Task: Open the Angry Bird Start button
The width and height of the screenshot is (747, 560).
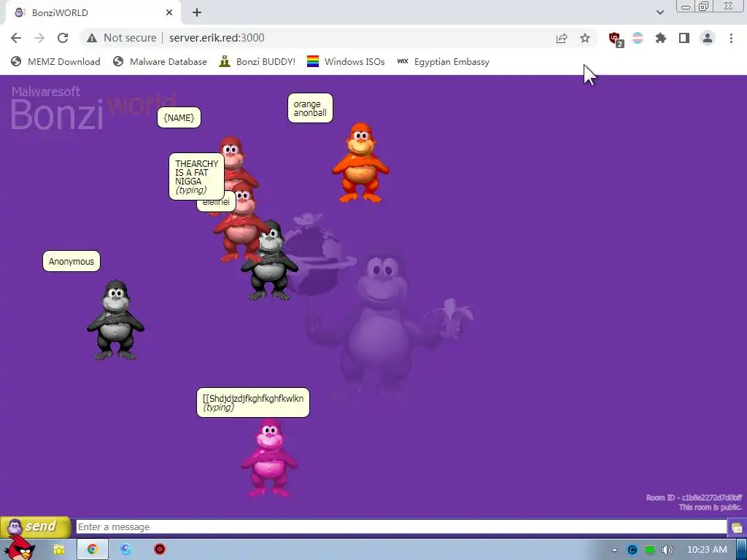Action: point(20,548)
